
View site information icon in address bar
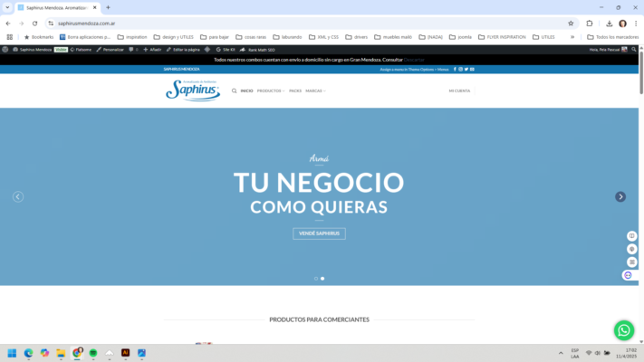pos(51,24)
